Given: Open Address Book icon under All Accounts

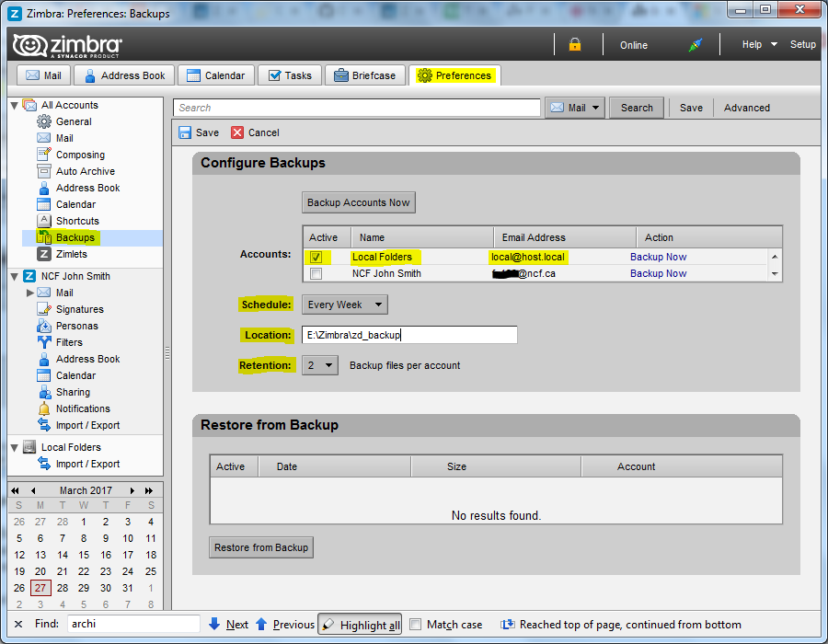Looking at the screenshot, I should pyautogui.click(x=44, y=188).
